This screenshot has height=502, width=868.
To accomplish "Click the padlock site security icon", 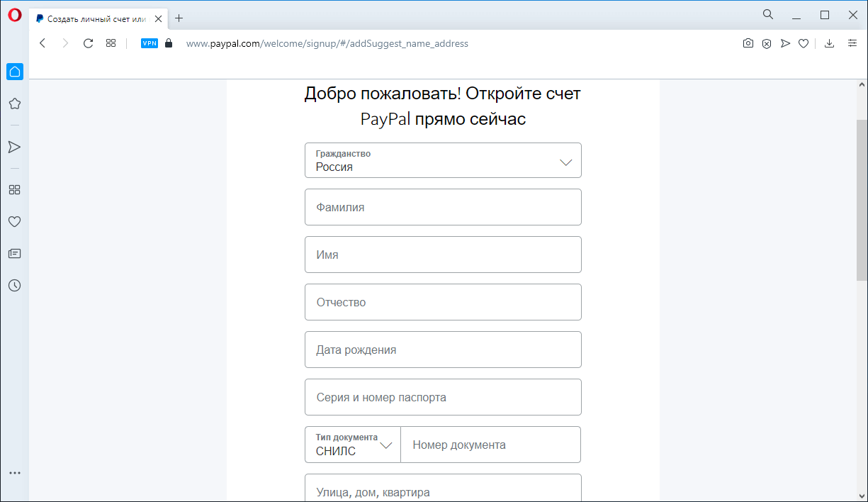I will (x=168, y=43).
